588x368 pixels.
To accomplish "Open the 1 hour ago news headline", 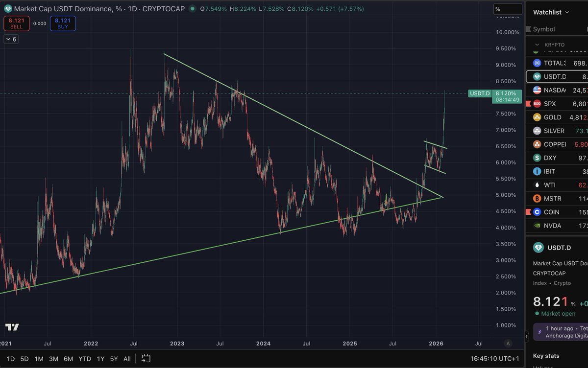I will tap(561, 332).
